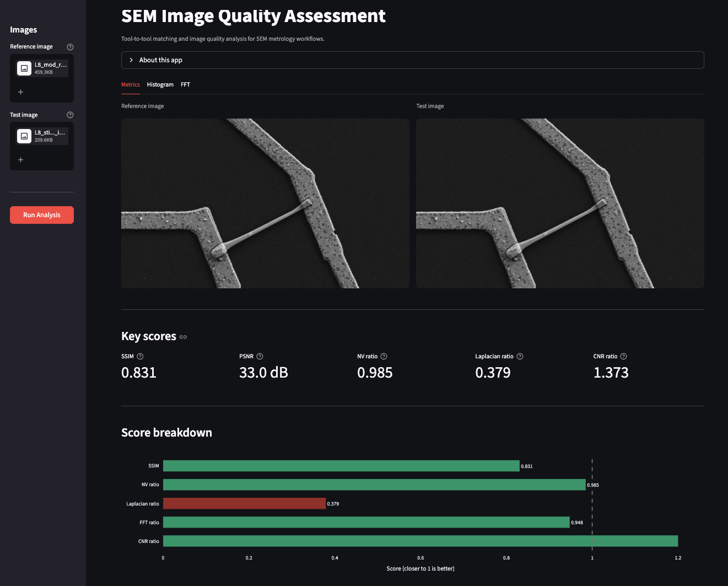Screen dimensions: 728x586
Task: Click the L8_mod_r file image icon
Action: (24, 68)
